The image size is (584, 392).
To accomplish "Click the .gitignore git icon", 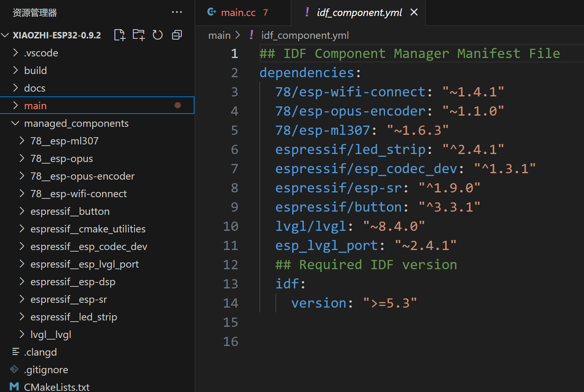I will point(14,369).
